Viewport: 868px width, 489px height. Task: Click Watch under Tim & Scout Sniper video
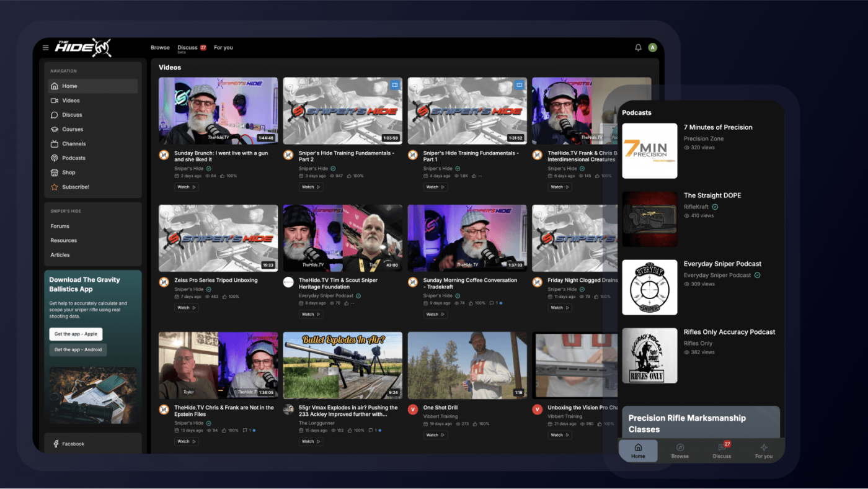(311, 314)
